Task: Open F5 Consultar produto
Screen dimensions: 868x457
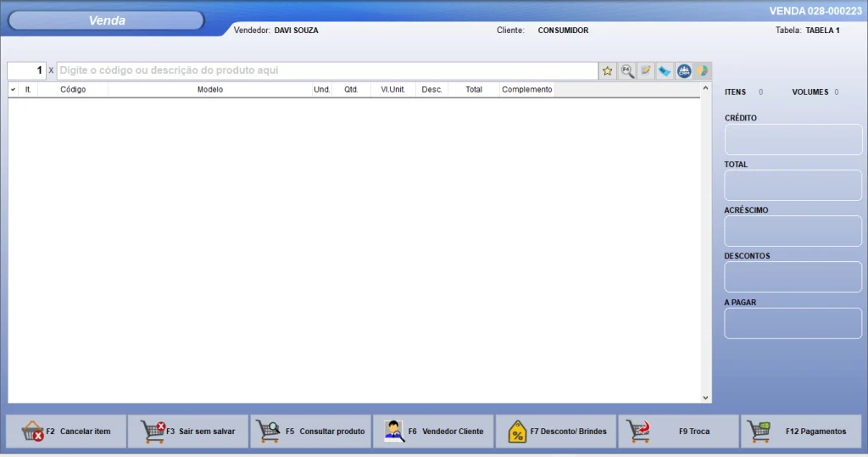Action: (x=311, y=432)
